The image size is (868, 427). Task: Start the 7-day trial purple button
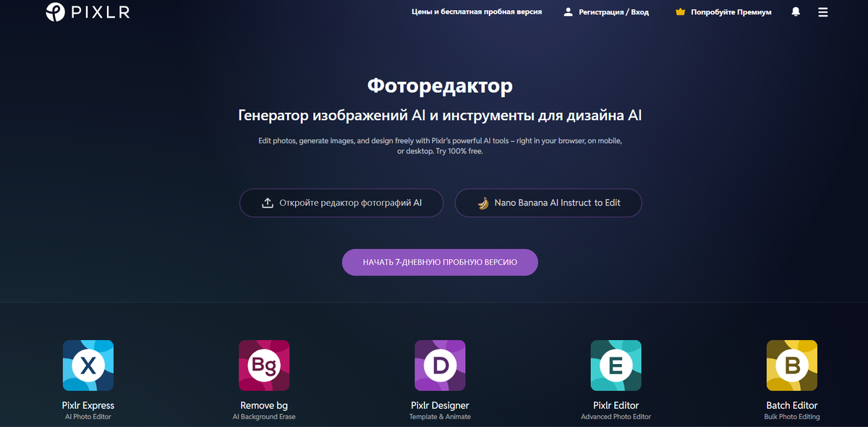click(440, 262)
